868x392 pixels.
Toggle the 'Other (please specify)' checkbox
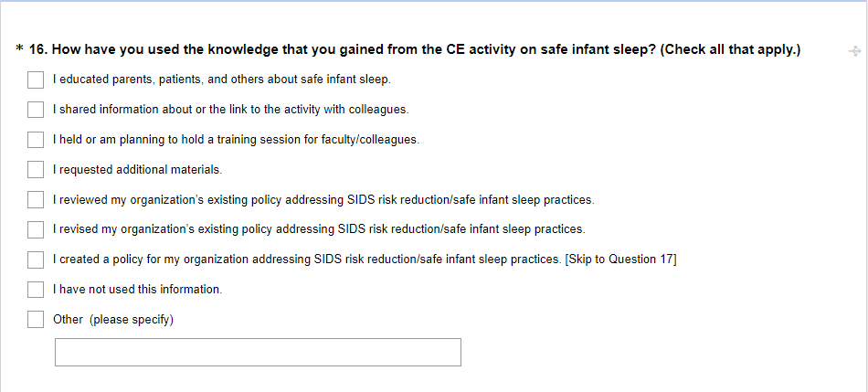(36, 319)
